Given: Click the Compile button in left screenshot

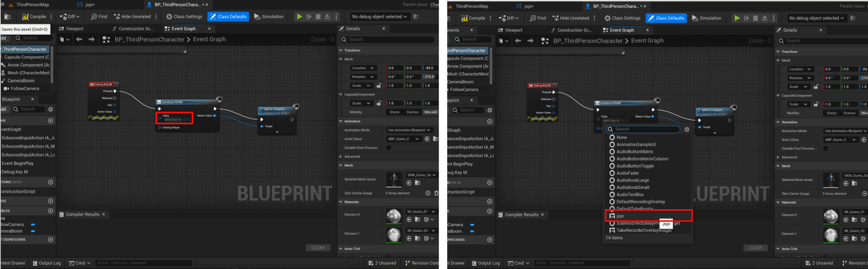Looking at the screenshot, I should coord(34,17).
